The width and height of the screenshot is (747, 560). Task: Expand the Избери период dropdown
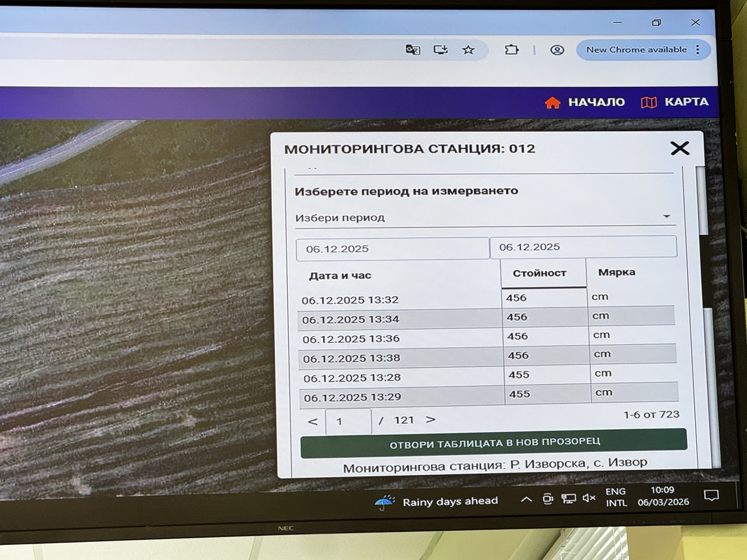tap(666, 216)
